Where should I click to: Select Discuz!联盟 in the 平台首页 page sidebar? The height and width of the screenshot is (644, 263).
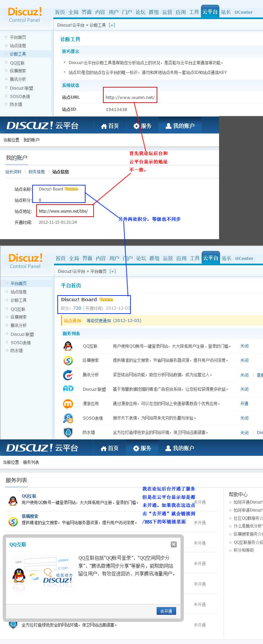point(22,334)
